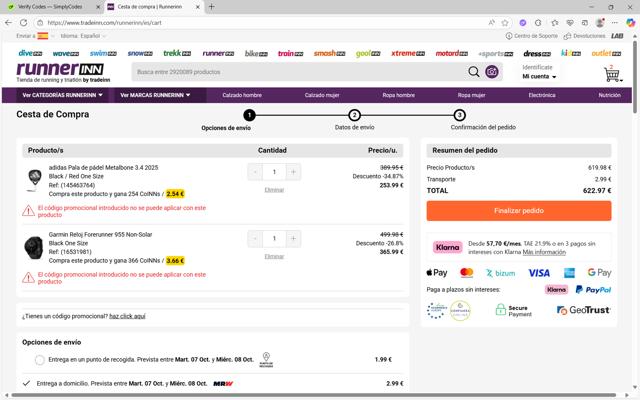
Task: Open the traininn store logo
Action: coord(291,53)
